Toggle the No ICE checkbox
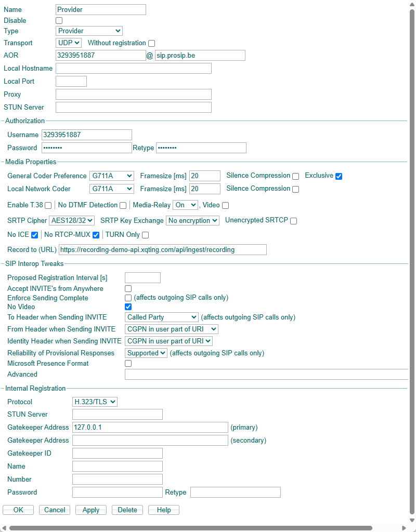416x532 pixels. [x=34, y=235]
